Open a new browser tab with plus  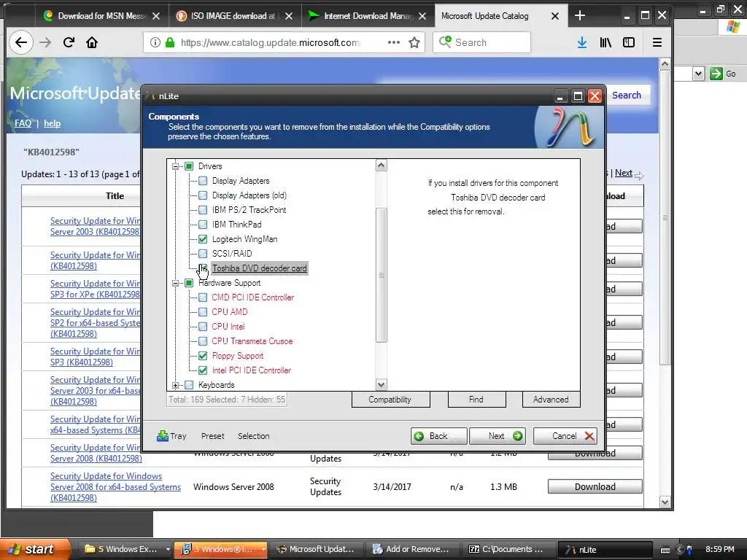[x=580, y=16]
